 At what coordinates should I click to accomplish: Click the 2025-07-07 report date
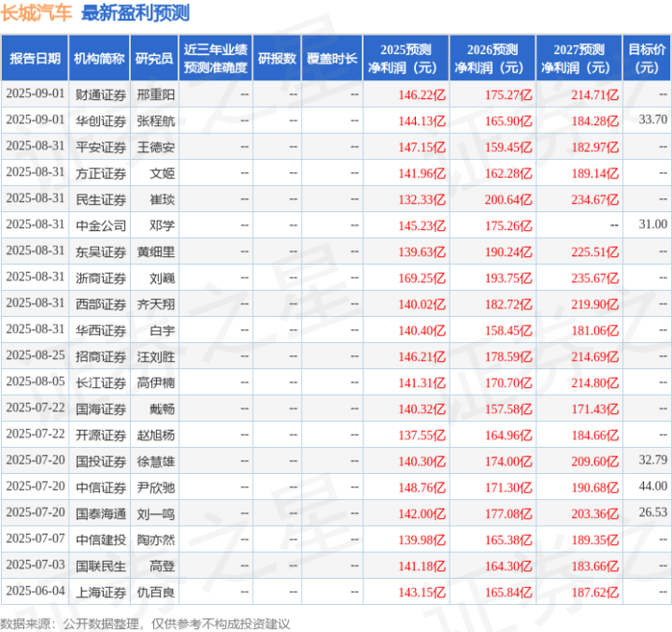[36, 539]
